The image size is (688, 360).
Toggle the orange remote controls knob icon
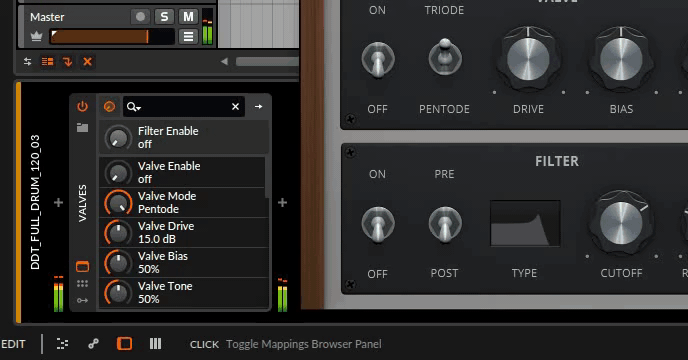pos(109,106)
